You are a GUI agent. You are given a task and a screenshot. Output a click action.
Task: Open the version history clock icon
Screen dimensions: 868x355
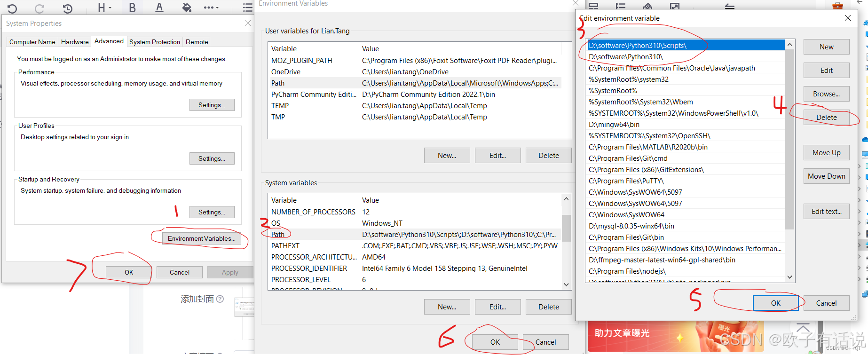(68, 8)
